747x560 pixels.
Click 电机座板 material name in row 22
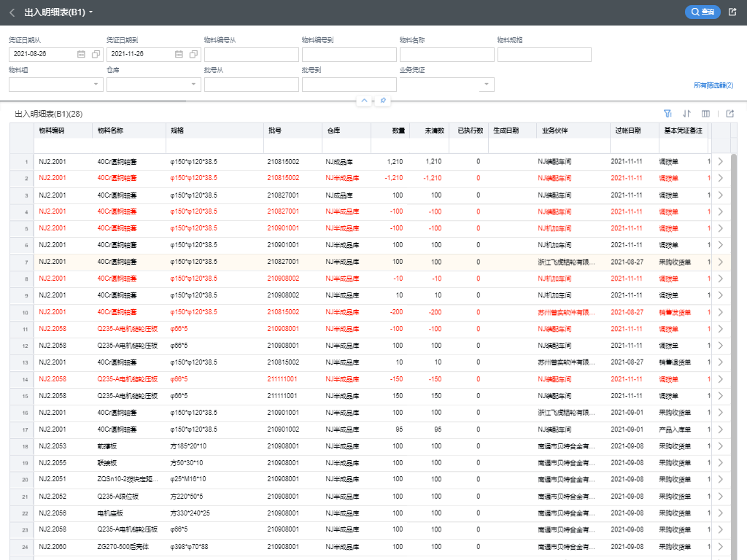(x=110, y=513)
